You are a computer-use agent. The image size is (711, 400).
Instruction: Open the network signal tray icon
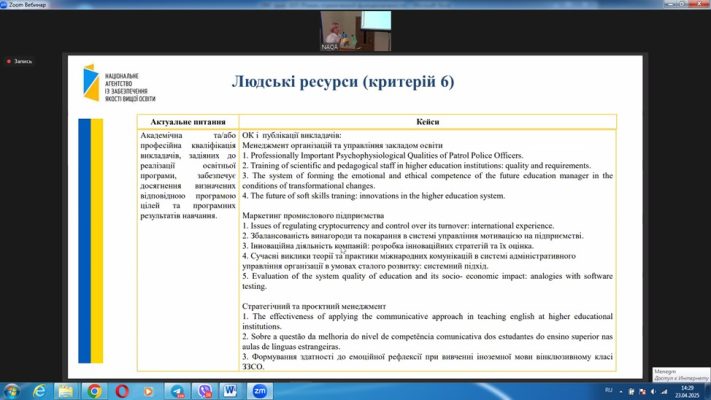(x=664, y=391)
